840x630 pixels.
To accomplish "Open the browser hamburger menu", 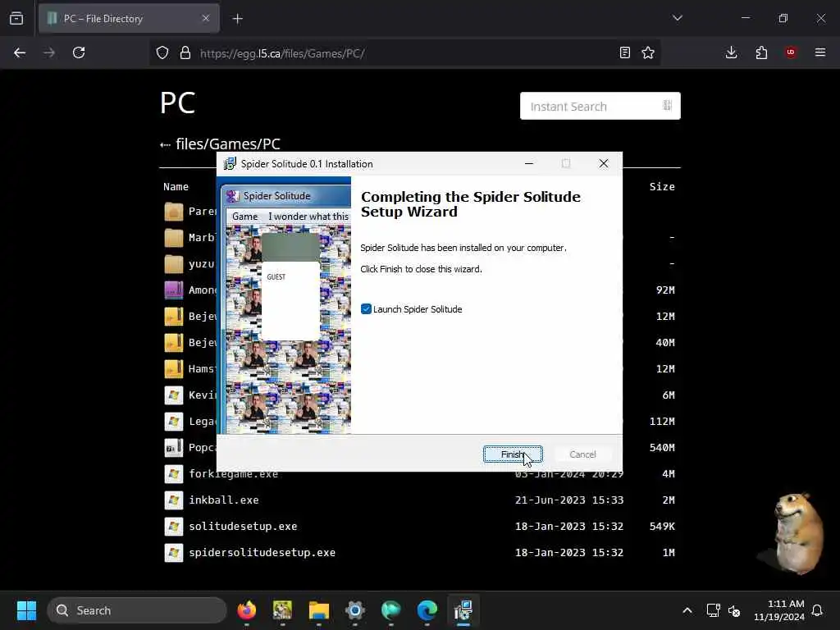I will (x=820, y=52).
